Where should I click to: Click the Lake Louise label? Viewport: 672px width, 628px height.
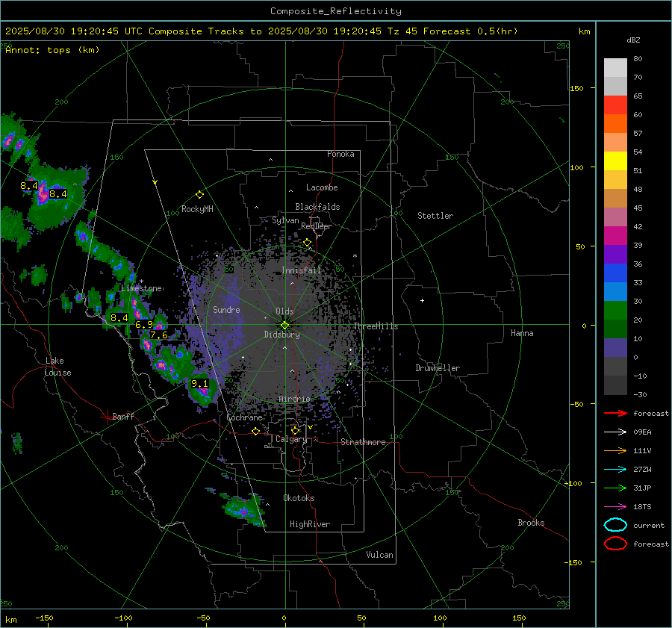point(57,367)
